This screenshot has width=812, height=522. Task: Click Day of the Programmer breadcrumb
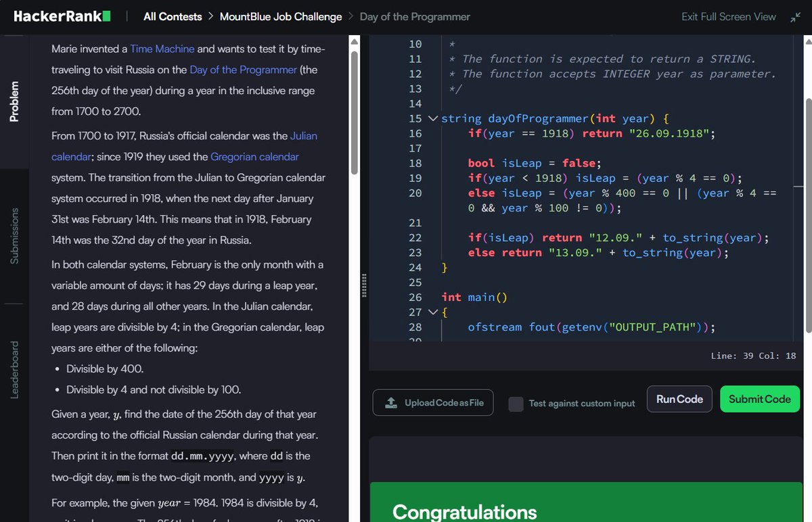(415, 17)
